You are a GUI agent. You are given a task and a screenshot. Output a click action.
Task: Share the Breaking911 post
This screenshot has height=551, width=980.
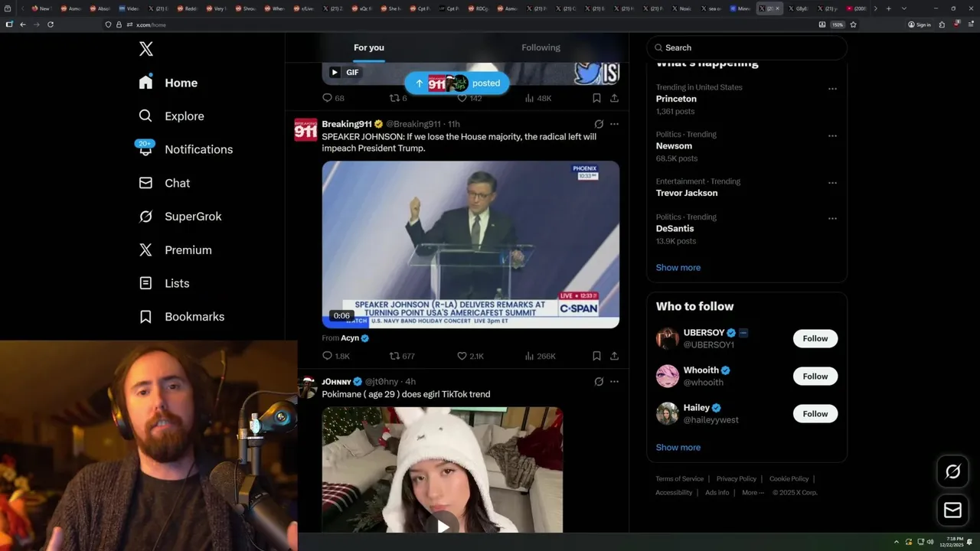(x=614, y=356)
